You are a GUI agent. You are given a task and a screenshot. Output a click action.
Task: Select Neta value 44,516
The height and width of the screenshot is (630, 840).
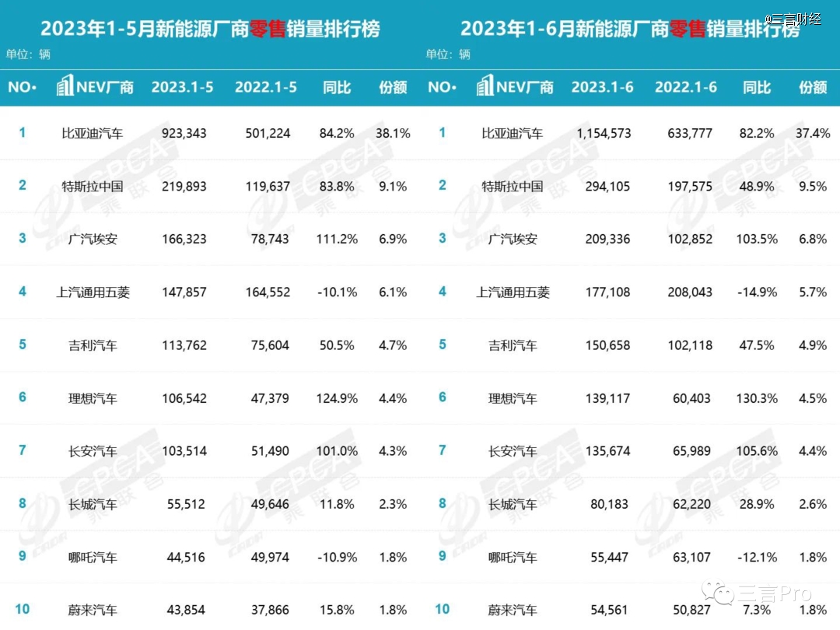coord(186,558)
